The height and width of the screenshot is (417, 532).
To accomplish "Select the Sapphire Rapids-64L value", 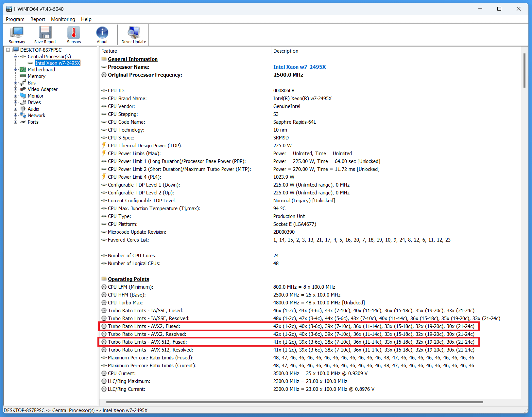I will pyautogui.click(x=295, y=122).
